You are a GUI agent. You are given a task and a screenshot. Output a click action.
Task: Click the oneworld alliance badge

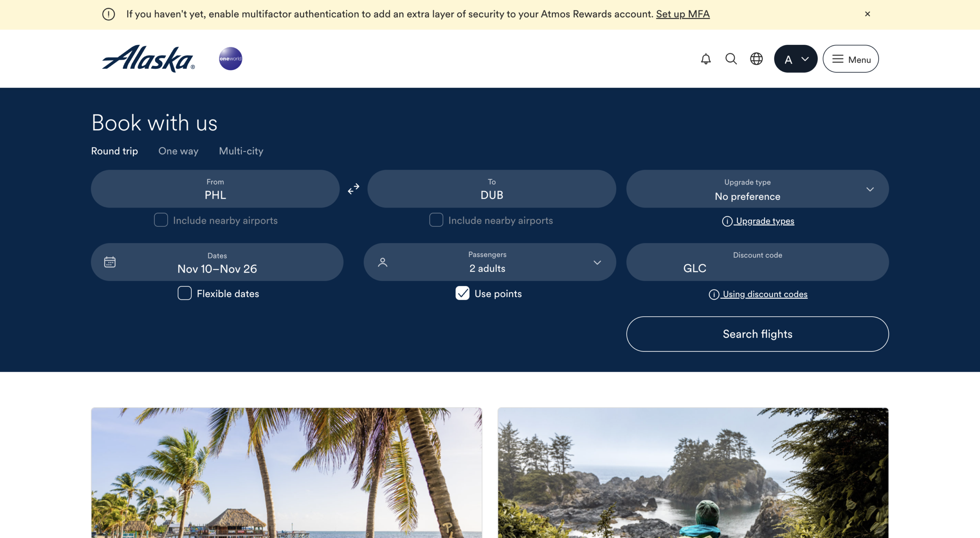(x=230, y=59)
